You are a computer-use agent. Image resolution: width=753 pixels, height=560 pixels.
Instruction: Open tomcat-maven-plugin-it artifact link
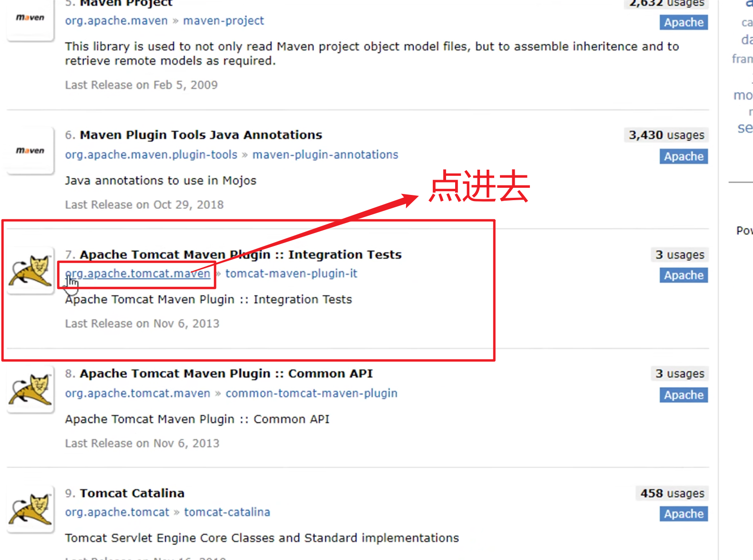pos(291,274)
